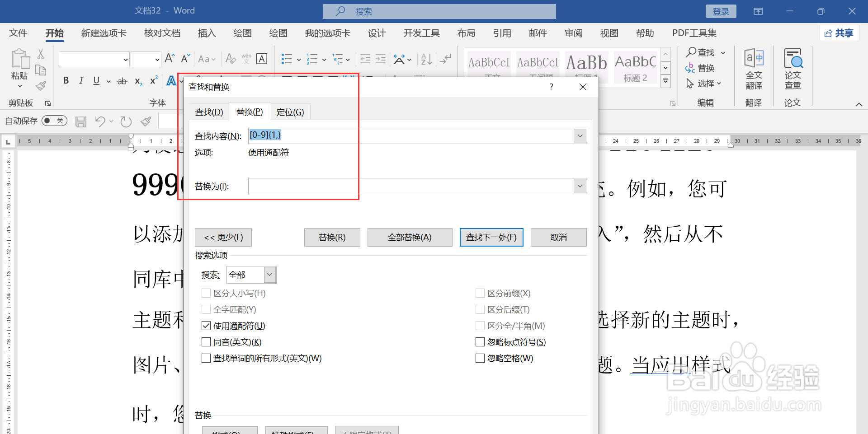Click the 查找内容 input field
The height and width of the screenshot is (434, 868).
coord(411,136)
